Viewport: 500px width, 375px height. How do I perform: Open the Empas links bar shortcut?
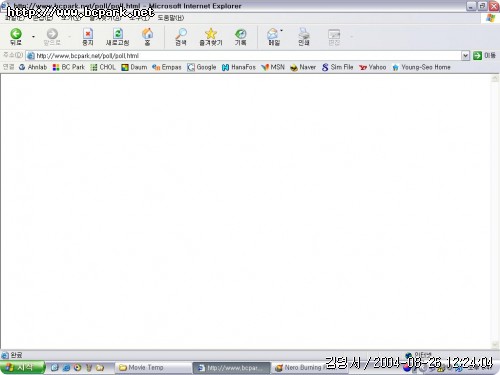click(167, 67)
